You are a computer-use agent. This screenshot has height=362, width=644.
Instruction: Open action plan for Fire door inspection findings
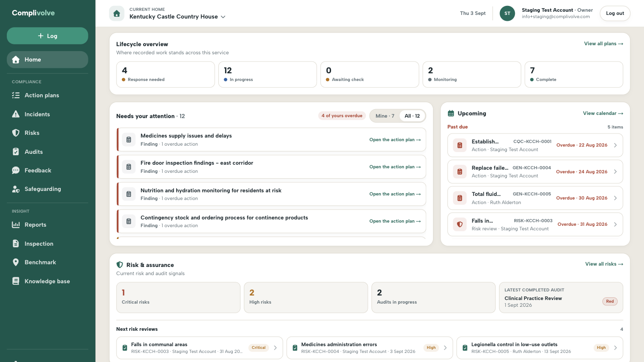(395, 167)
